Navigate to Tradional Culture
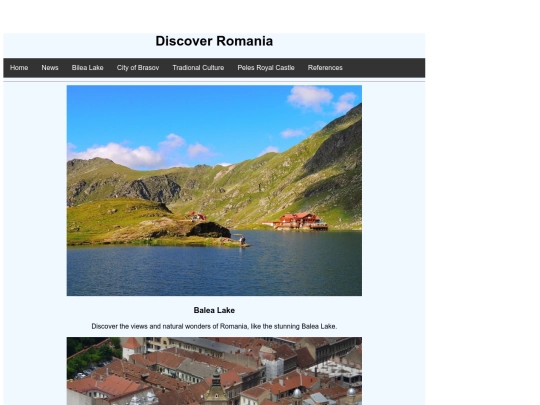The height and width of the screenshot is (405, 540). [x=198, y=68]
